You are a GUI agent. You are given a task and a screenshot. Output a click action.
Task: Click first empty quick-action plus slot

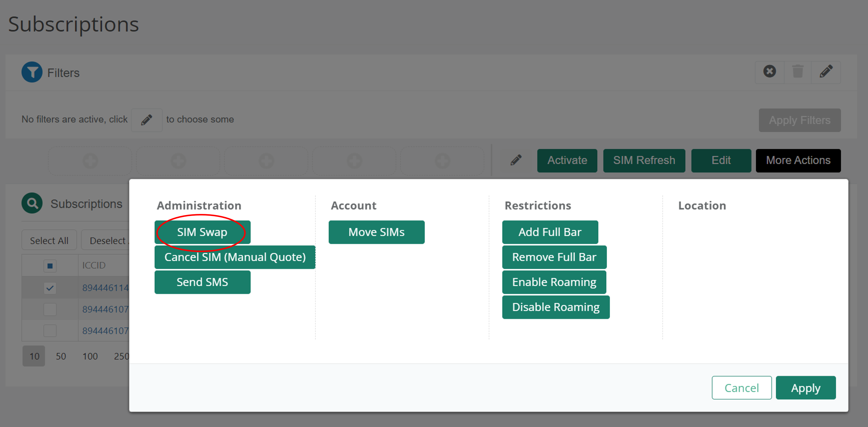[x=90, y=161]
